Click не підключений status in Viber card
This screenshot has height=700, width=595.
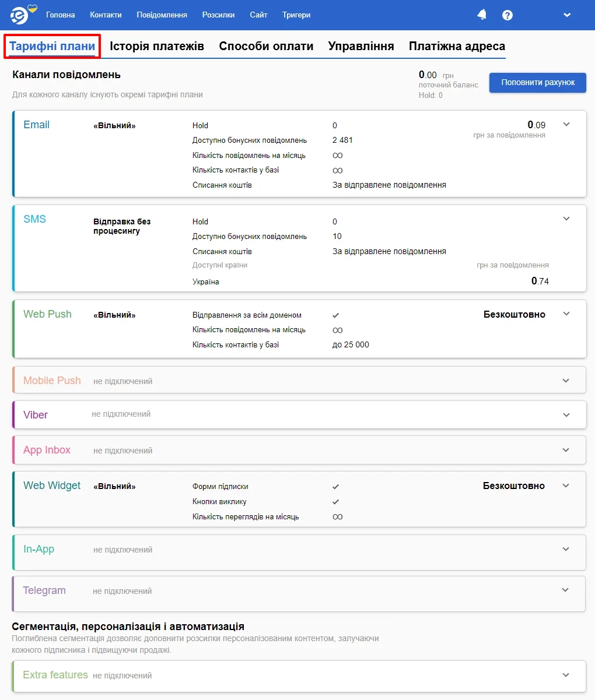[x=121, y=414]
